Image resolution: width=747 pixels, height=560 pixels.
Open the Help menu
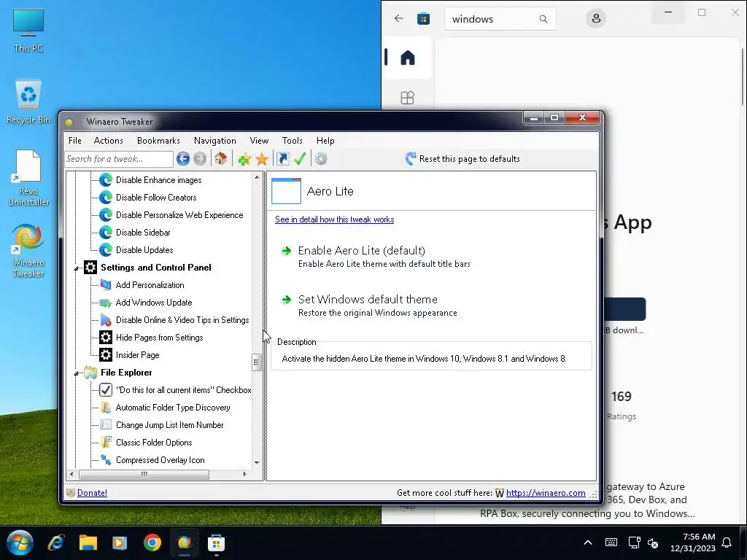(325, 141)
